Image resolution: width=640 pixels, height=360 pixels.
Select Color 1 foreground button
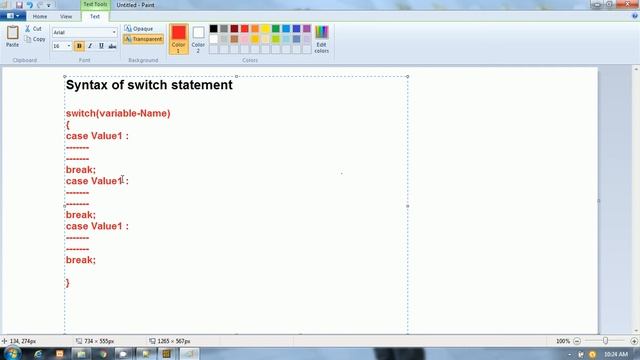178,39
